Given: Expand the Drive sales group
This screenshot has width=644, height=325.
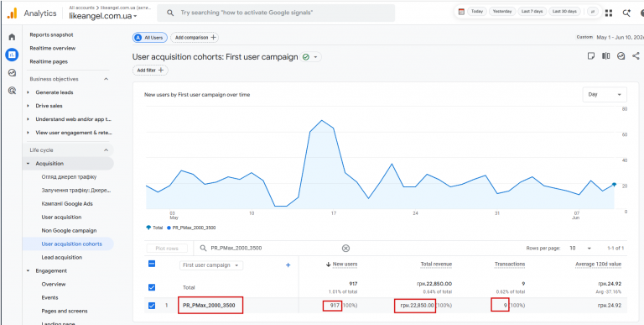Looking at the screenshot, I should click(x=29, y=106).
